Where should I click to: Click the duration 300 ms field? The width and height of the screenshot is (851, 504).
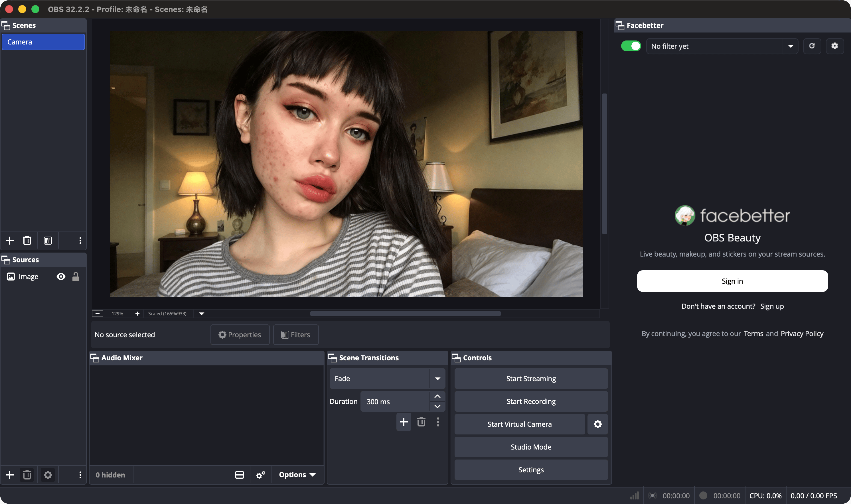395,401
